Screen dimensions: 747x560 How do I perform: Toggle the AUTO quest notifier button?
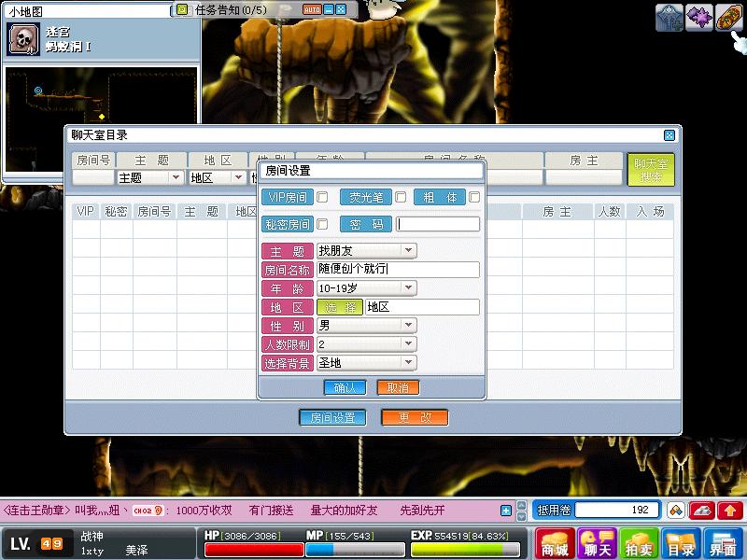[312, 9]
